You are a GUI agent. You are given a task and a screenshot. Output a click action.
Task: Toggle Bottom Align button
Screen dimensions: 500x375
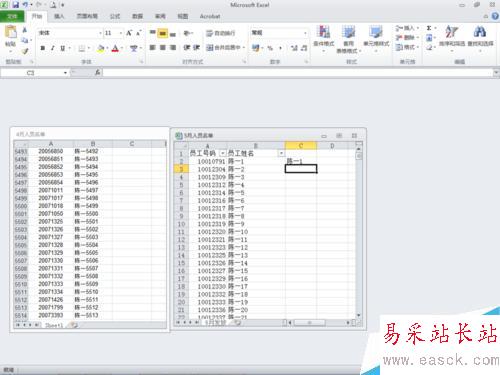pos(173,33)
